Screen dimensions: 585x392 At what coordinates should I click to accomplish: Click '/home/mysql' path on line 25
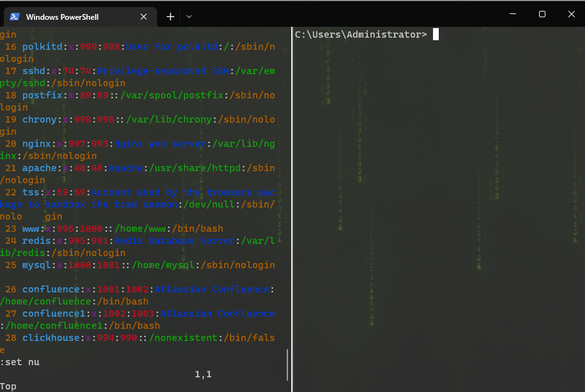click(x=163, y=265)
